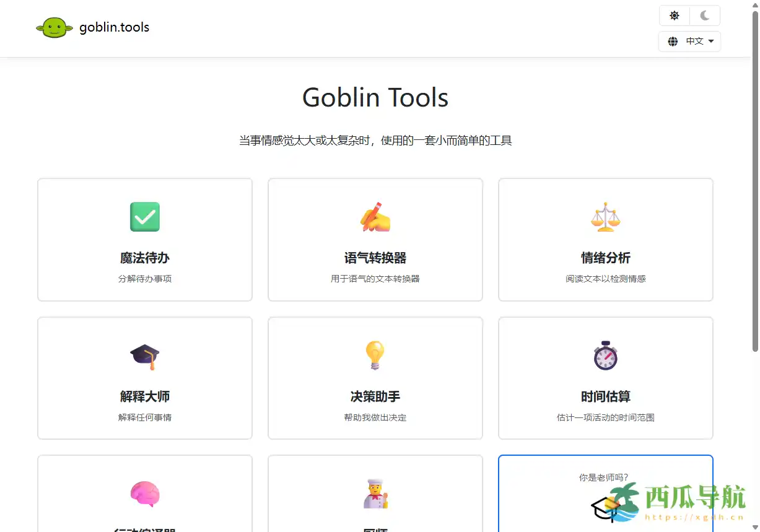Click the teacher graduation cap icon
Screen dimensions: 760x532
tap(605, 508)
